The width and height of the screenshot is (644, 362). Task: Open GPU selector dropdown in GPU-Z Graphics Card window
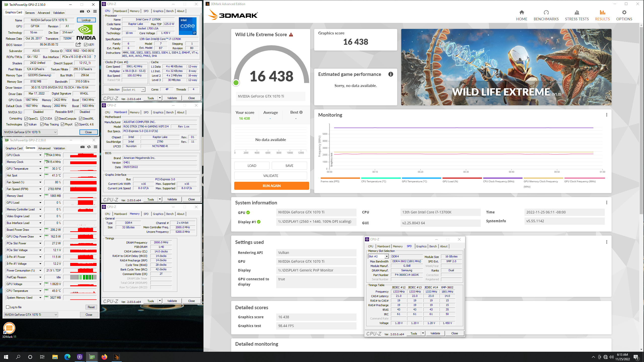30,132
